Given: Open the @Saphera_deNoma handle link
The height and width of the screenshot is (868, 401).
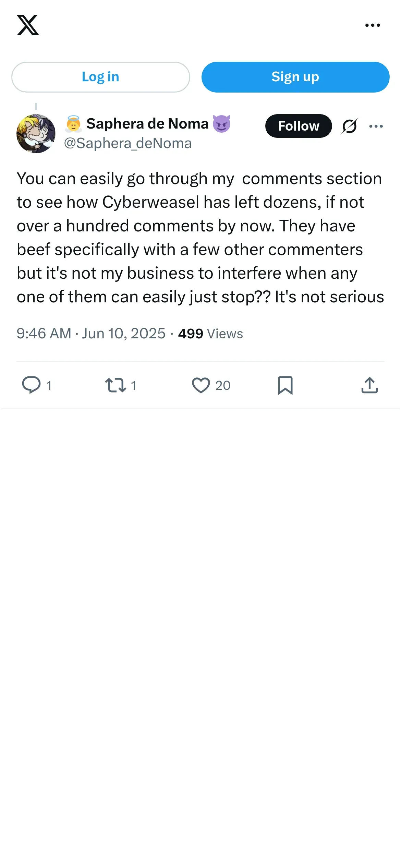Looking at the screenshot, I should [128, 143].
